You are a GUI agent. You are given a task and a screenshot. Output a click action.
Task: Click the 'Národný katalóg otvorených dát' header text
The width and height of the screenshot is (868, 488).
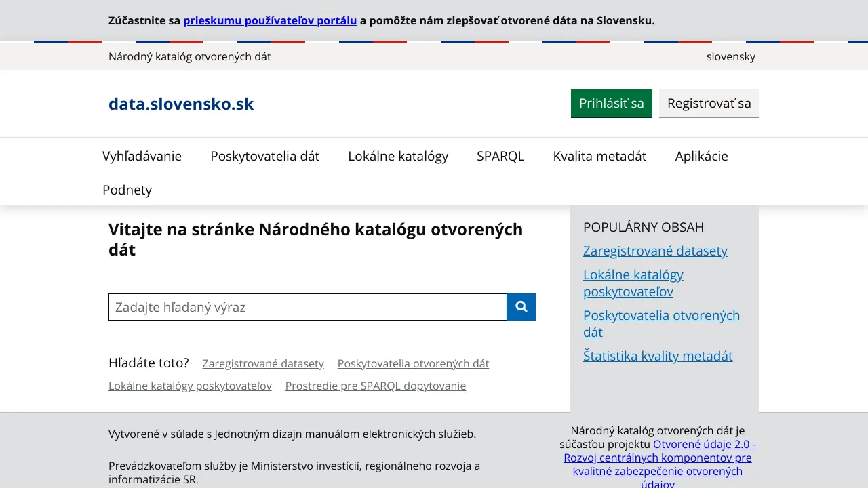(x=190, y=56)
